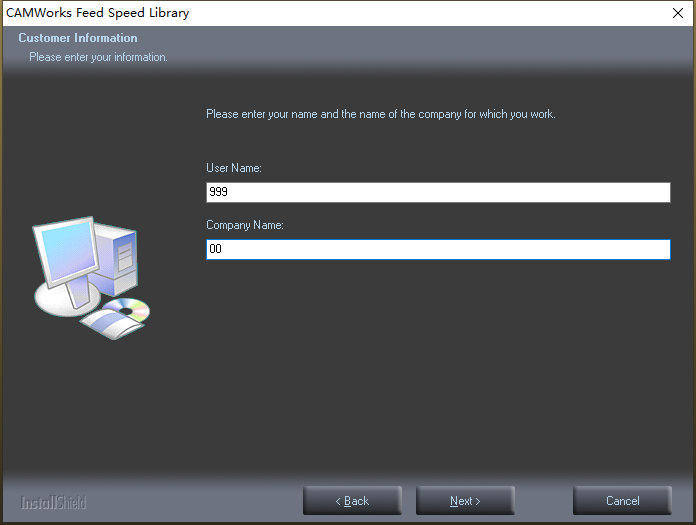Close the CAMWorks Feed Speed Library window
Viewport: 696px width, 525px height.
point(678,13)
